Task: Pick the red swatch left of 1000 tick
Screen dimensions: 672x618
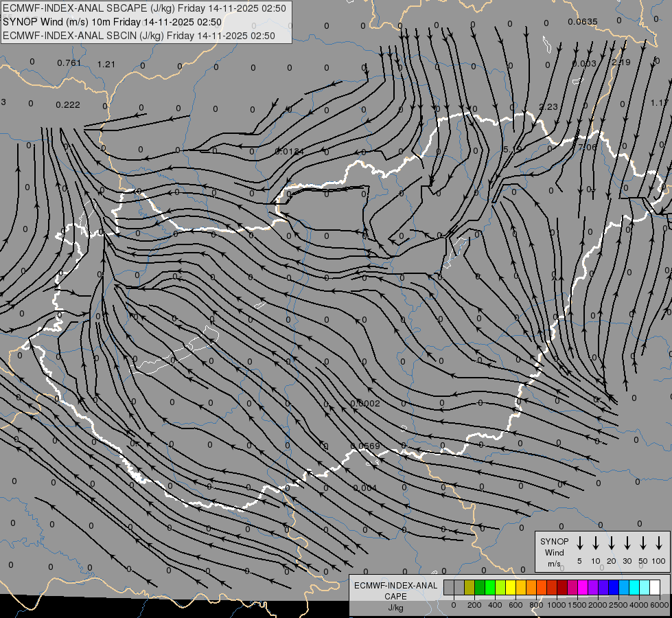Action: (552, 587)
